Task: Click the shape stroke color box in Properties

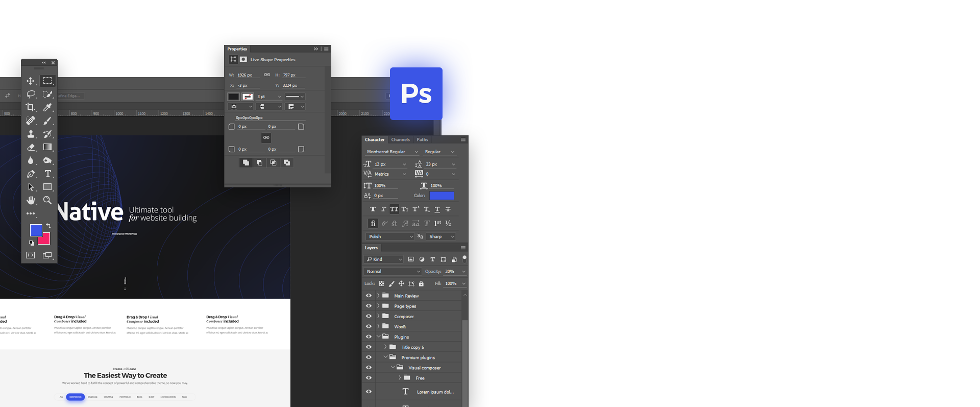Action: (x=248, y=97)
